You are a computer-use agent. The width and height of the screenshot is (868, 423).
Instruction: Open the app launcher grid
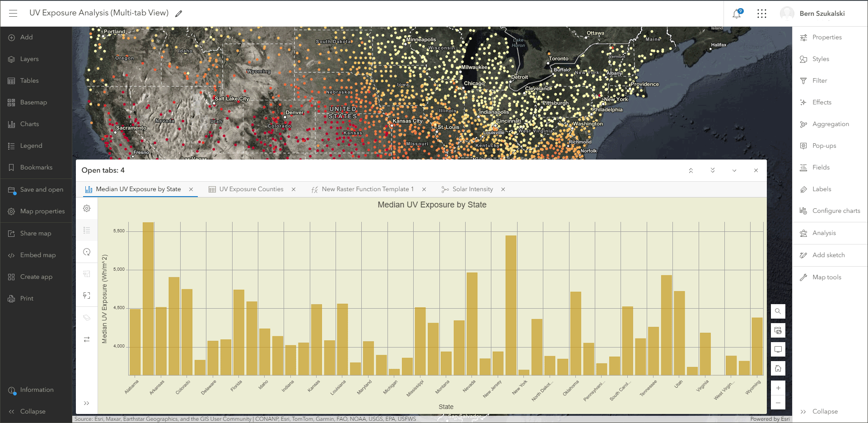pos(762,14)
